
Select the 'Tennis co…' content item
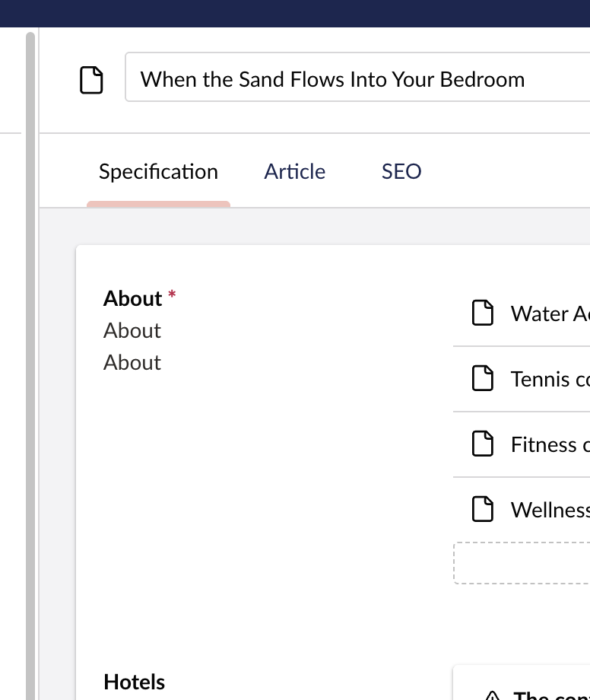point(549,379)
